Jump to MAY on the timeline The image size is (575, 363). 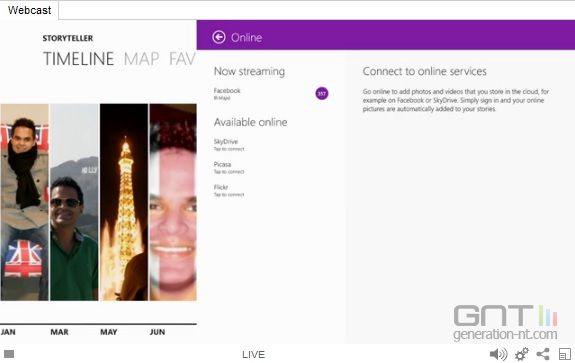109,332
